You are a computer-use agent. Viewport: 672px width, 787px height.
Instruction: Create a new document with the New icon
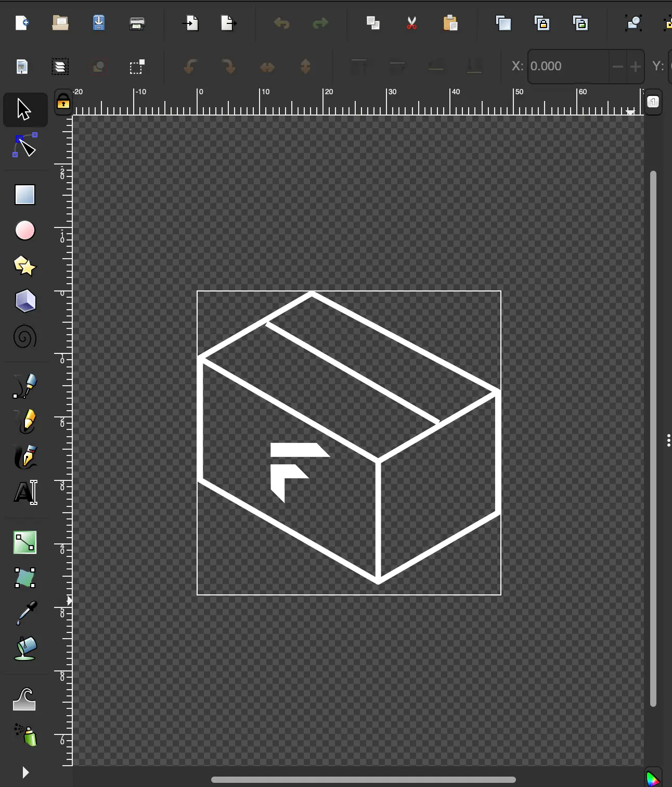(22, 23)
